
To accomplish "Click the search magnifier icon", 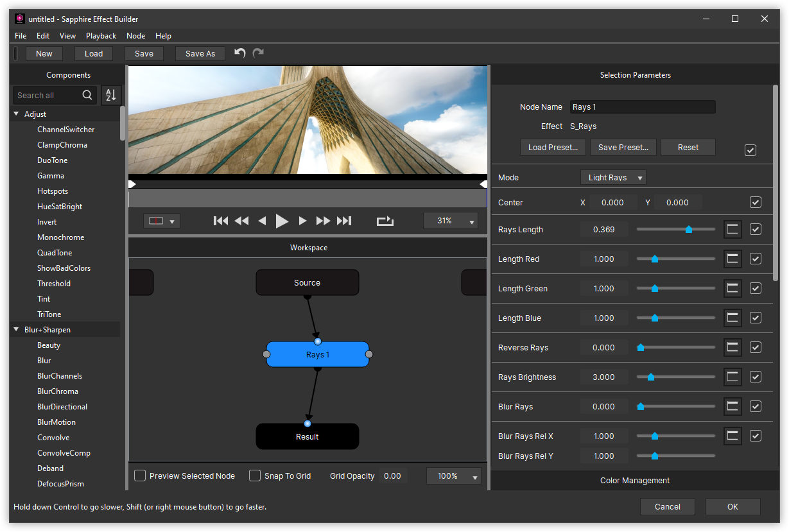I will point(87,95).
